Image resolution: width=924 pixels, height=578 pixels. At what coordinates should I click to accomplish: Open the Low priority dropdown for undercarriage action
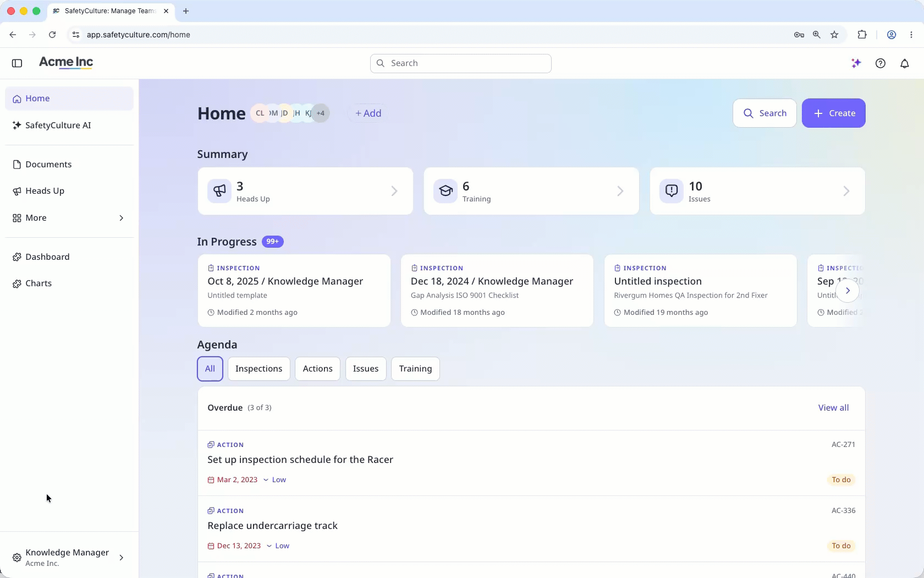278,546
